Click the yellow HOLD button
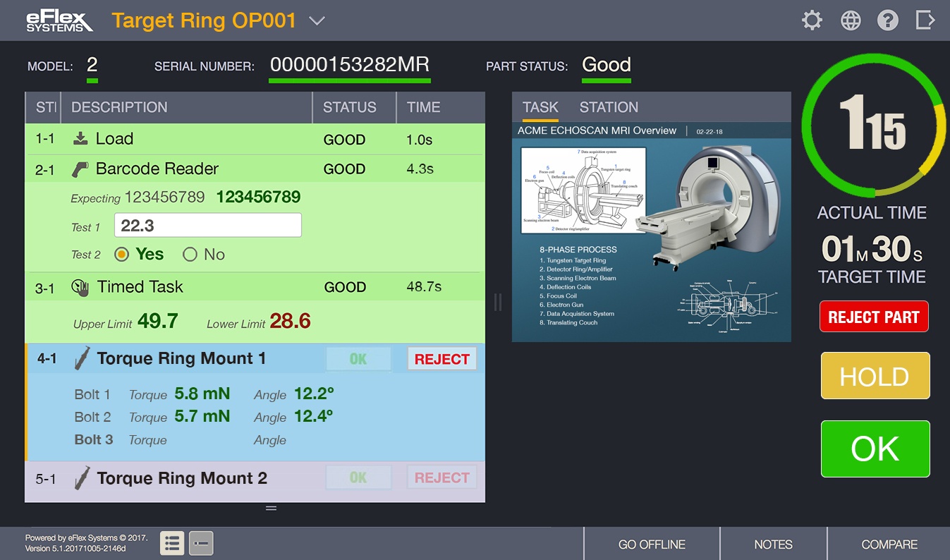This screenshot has width=950, height=560. point(875,377)
